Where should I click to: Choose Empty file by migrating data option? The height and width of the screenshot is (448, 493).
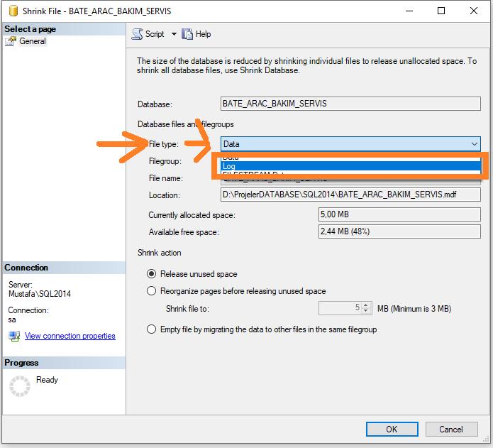pyautogui.click(x=151, y=329)
